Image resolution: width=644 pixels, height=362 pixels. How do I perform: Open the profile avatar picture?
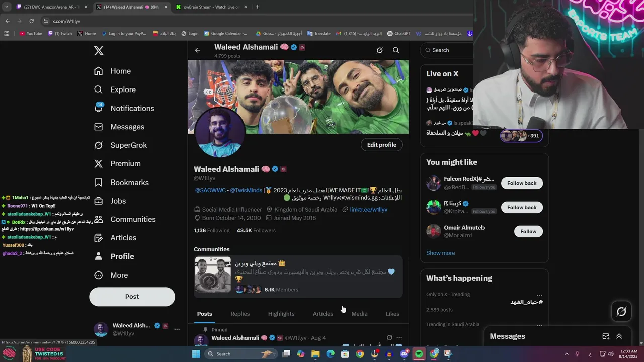pos(220,132)
